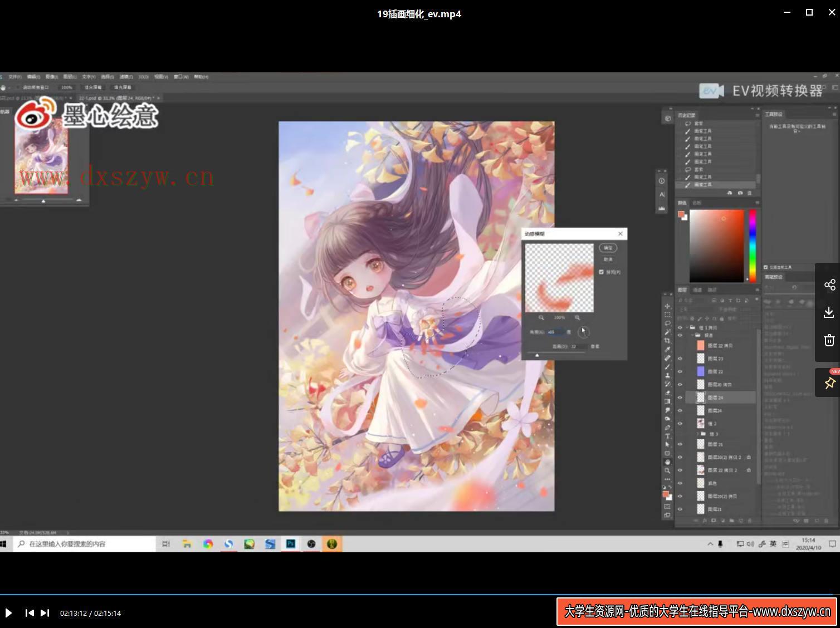Click the player share icon
Viewport: 840px width, 628px height.
829,285
